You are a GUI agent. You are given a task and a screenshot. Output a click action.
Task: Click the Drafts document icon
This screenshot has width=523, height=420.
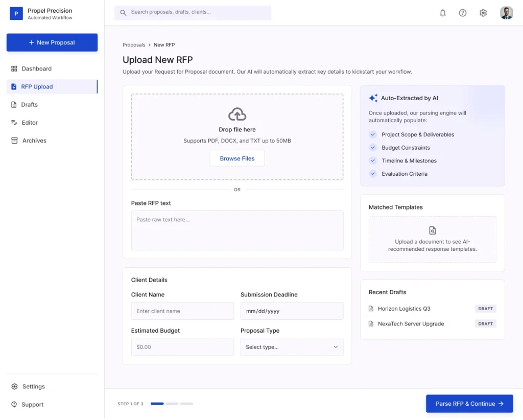(14, 105)
